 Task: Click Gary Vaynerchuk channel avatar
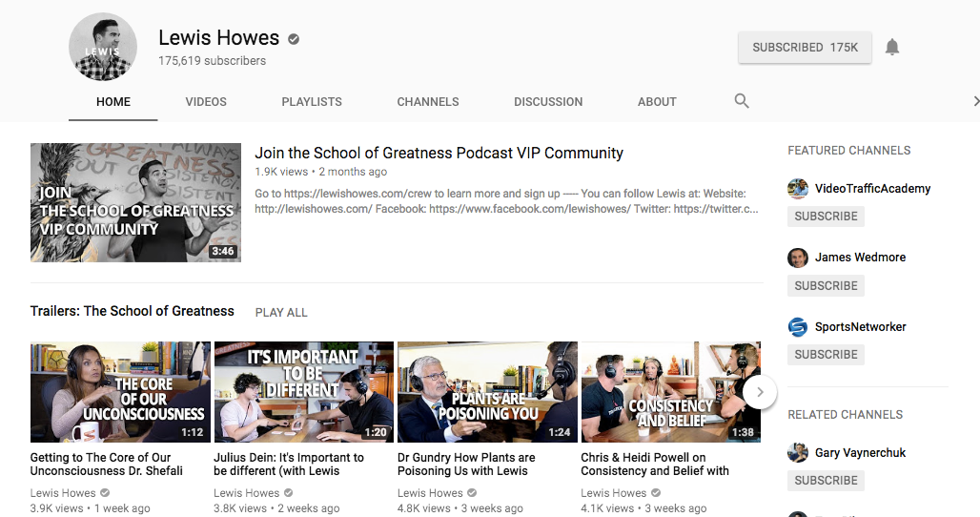click(x=798, y=452)
